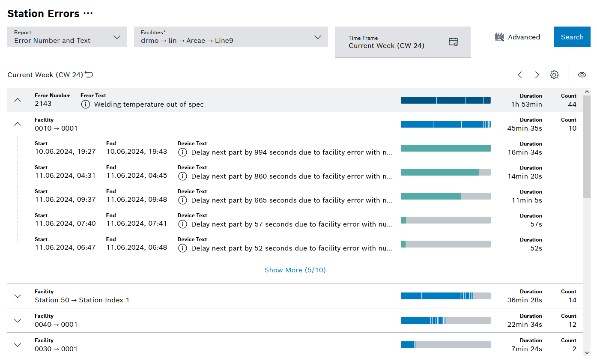Click the count value 14
Screen dimensions: 597x364
click(572, 300)
